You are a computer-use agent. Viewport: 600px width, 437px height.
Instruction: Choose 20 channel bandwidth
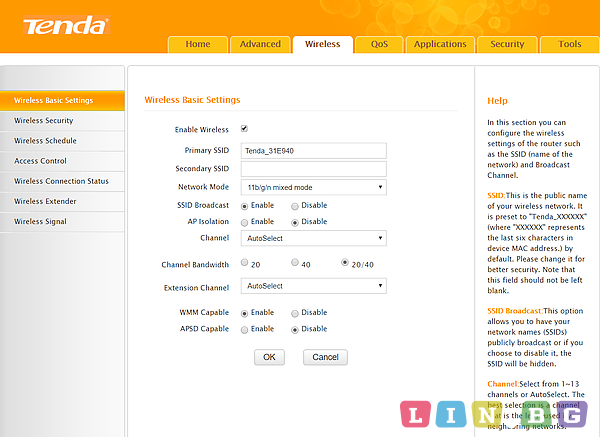pos(244,263)
